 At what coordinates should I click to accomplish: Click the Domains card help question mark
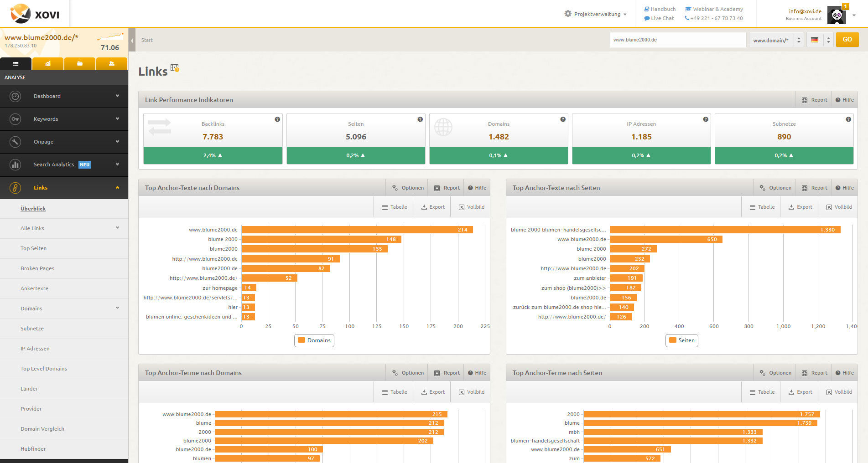point(563,119)
